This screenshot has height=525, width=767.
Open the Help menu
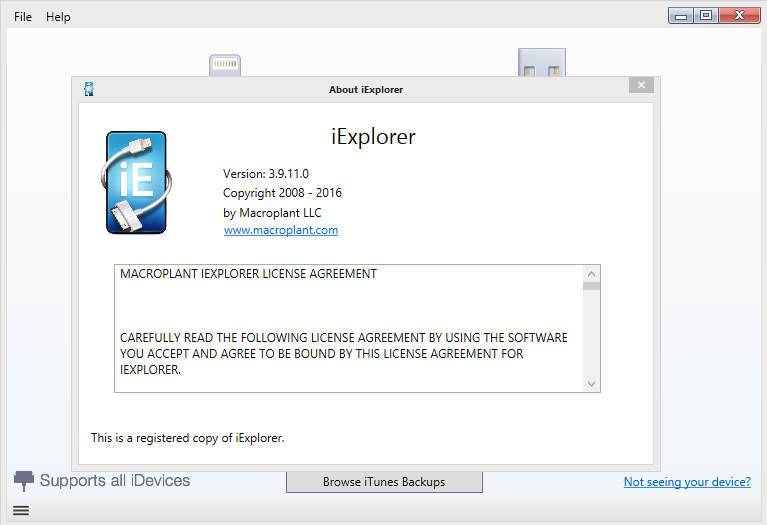pyautogui.click(x=58, y=17)
